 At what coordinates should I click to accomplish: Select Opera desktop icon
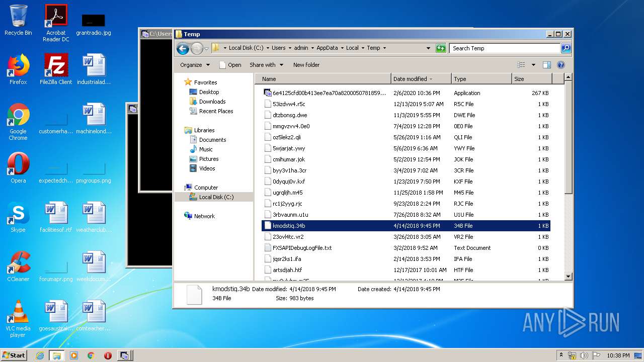pos(18,168)
